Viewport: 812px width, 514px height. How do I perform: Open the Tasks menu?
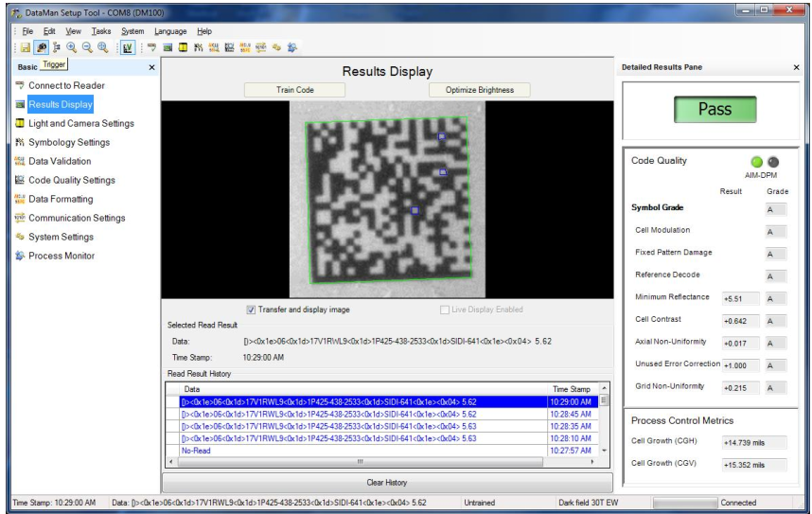(101, 31)
